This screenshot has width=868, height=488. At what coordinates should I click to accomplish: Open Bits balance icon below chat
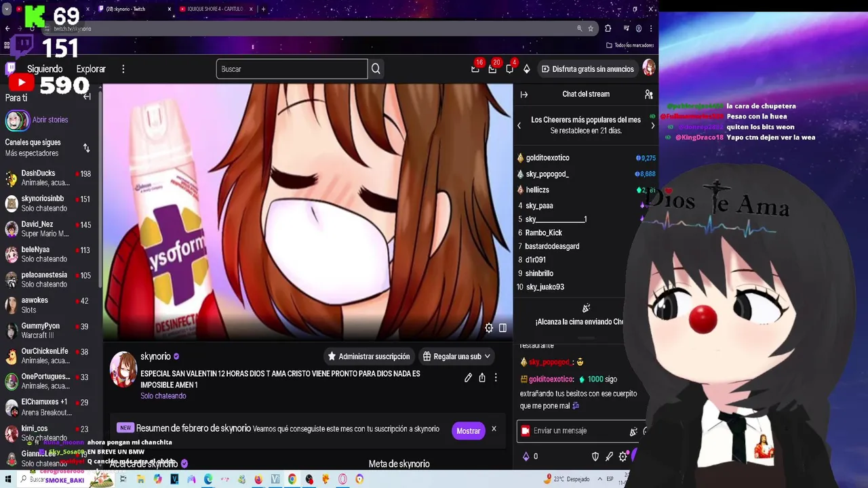click(526, 457)
